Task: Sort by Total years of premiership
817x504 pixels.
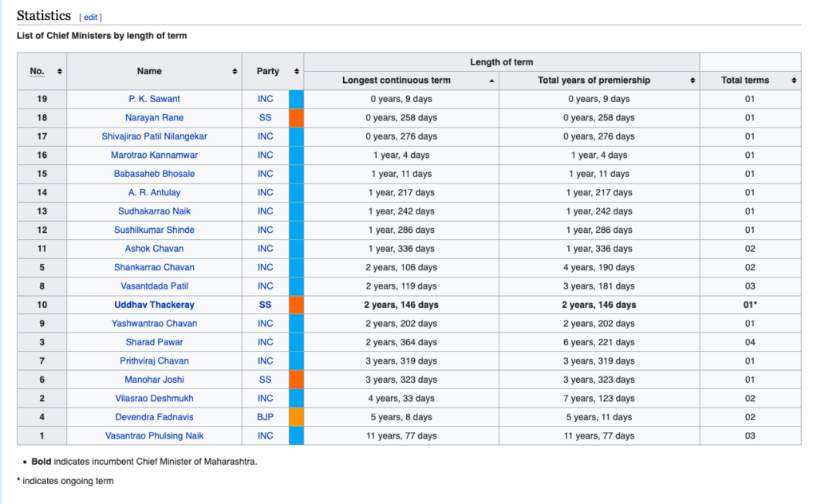Action: [x=692, y=81]
